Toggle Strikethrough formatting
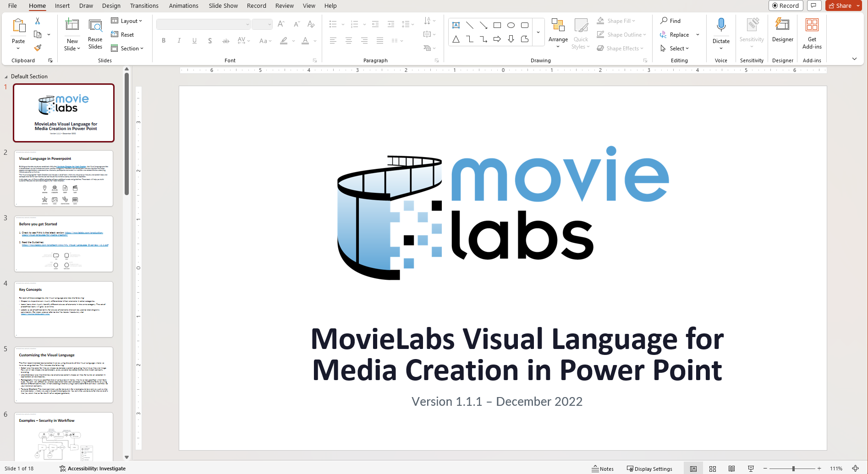 [x=225, y=41]
